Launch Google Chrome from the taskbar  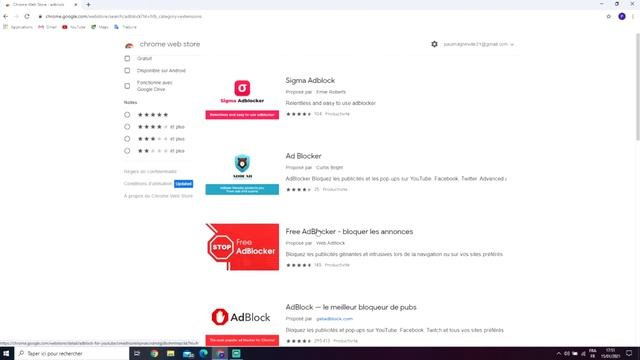tap(154, 353)
